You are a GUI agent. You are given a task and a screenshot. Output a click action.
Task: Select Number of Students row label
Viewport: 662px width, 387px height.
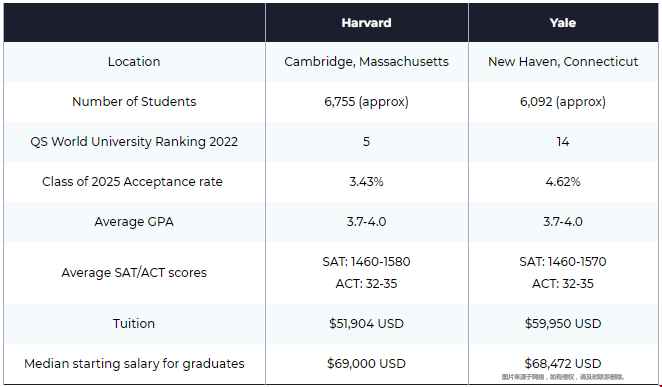(134, 102)
